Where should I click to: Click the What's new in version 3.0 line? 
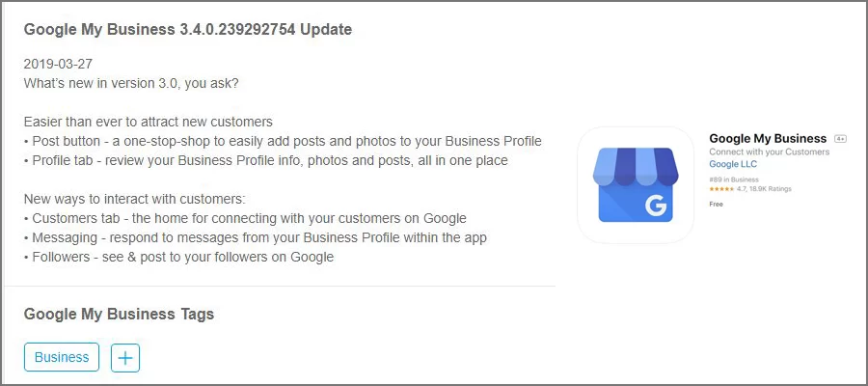pyautogui.click(x=131, y=83)
